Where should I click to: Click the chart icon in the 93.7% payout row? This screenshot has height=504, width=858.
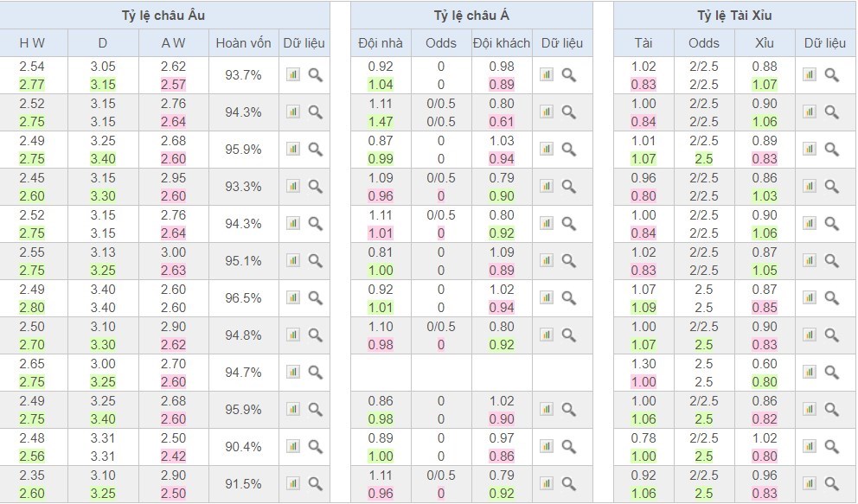tap(293, 75)
